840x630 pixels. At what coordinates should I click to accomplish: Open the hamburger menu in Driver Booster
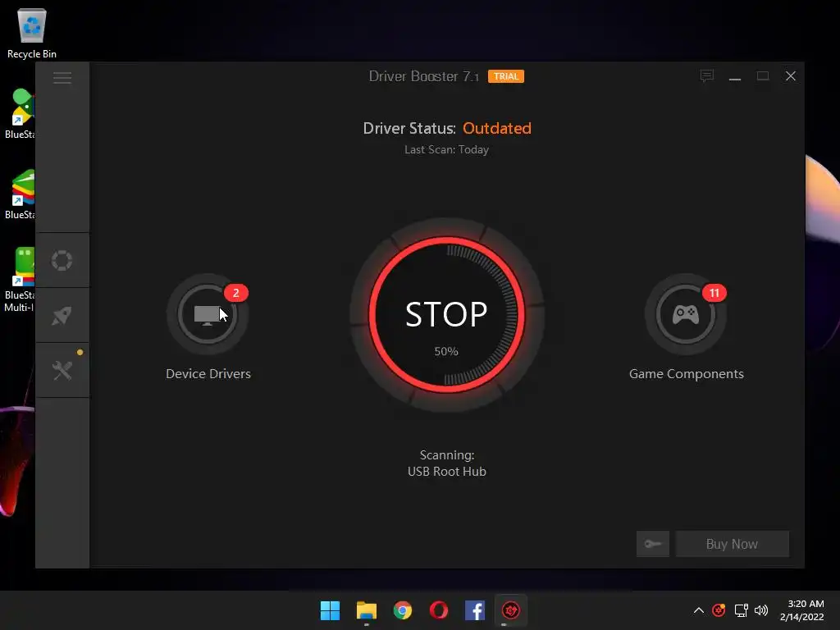click(62, 78)
